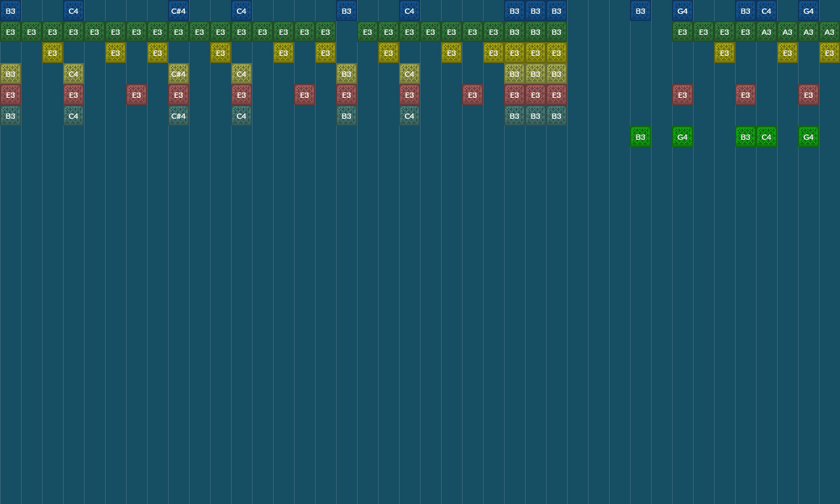
Task: Click the last note of the three adjacent blue B3 notes
Action: coord(556,10)
